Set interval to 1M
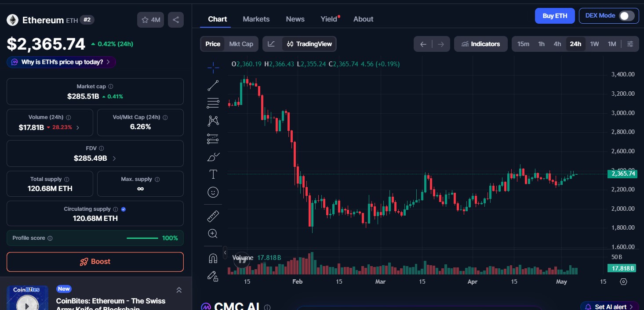This screenshot has height=310, width=644. [x=612, y=44]
